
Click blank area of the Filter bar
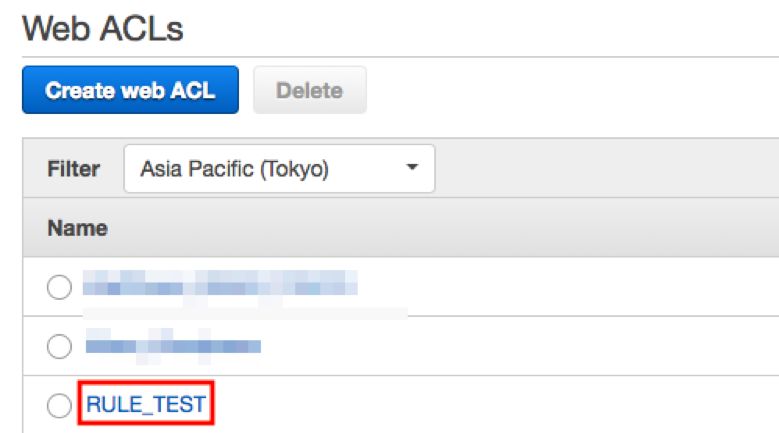[600, 169]
